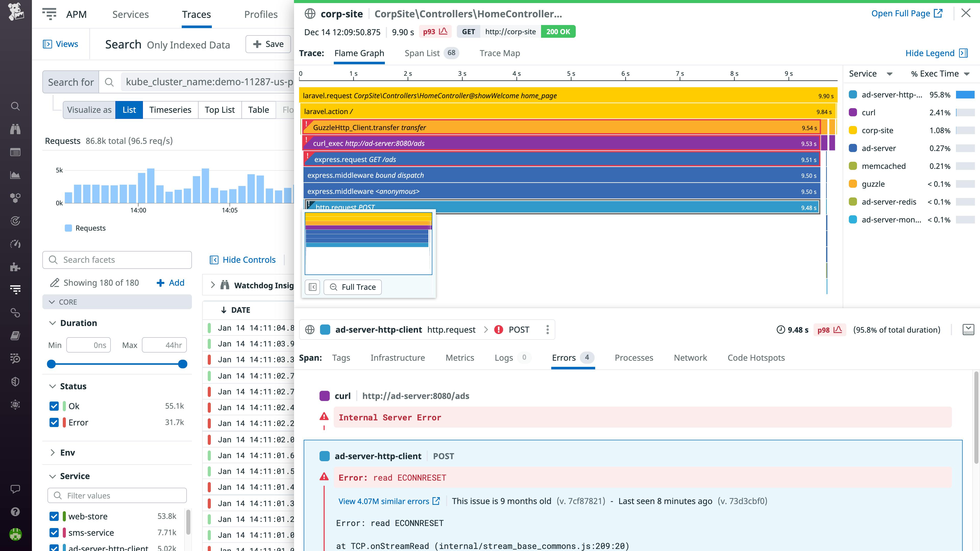
Task: Open Infrastructure hexagons icon in sidebar
Action: point(15,197)
